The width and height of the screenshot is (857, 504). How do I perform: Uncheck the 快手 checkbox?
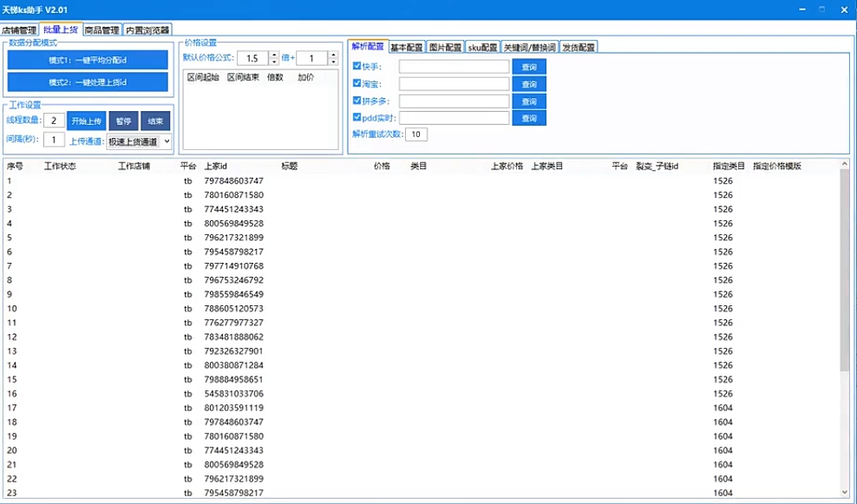[357, 66]
